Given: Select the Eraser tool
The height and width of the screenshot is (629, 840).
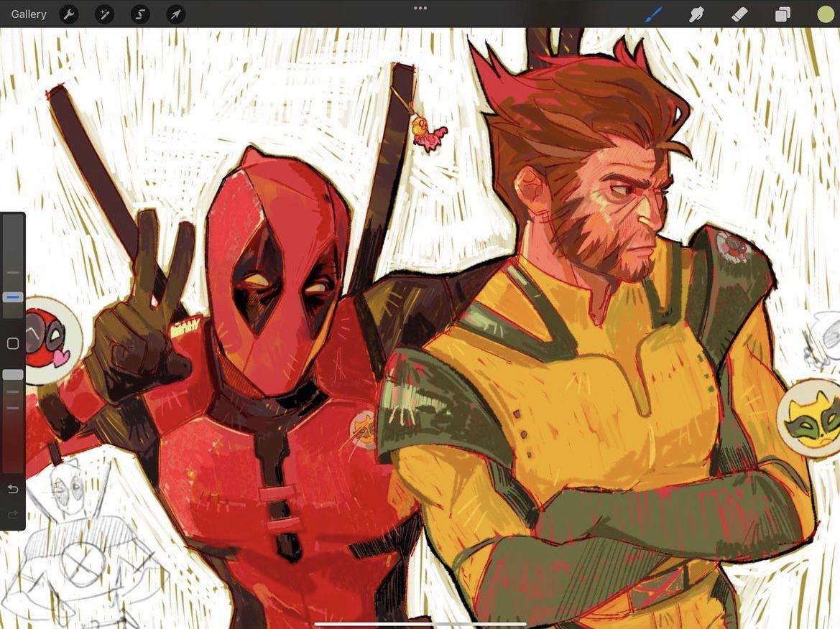Looking at the screenshot, I should pos(739,14).
